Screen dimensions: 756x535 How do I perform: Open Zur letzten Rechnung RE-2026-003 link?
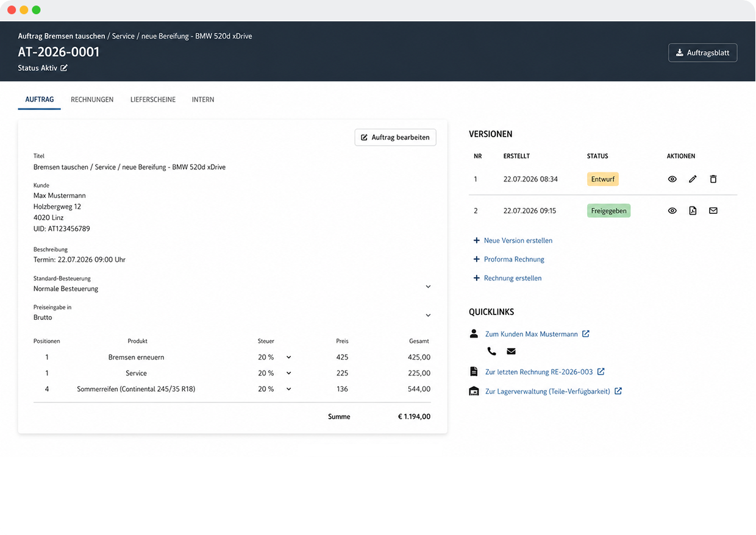[x=539, y=372]
